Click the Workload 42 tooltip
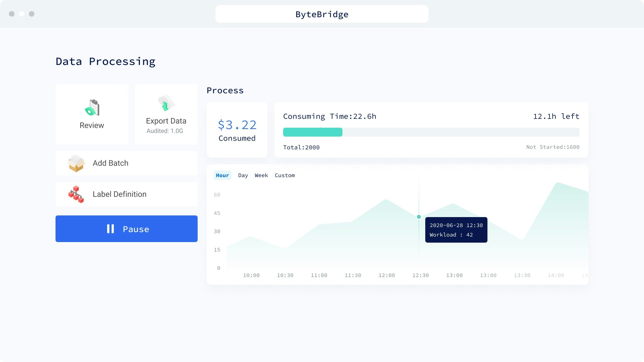This screenshot has width=644, height=362. pyautogui.click(x=456, y=230)
